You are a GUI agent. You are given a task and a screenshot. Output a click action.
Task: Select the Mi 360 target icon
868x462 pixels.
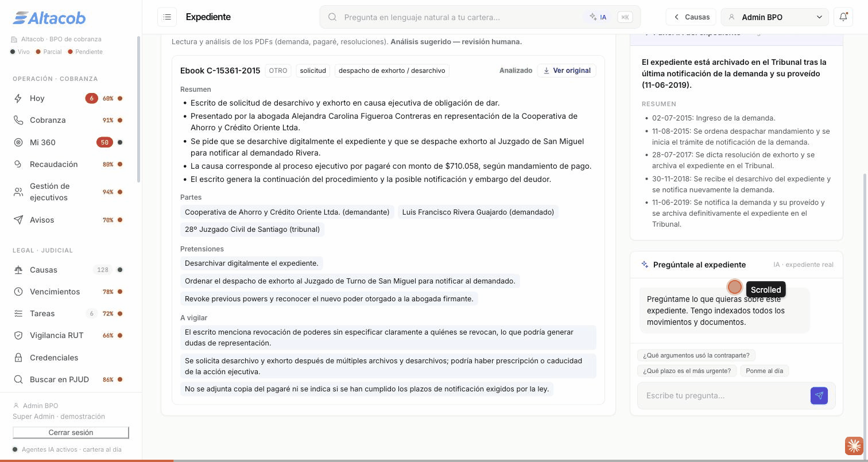tap(18, 142)
